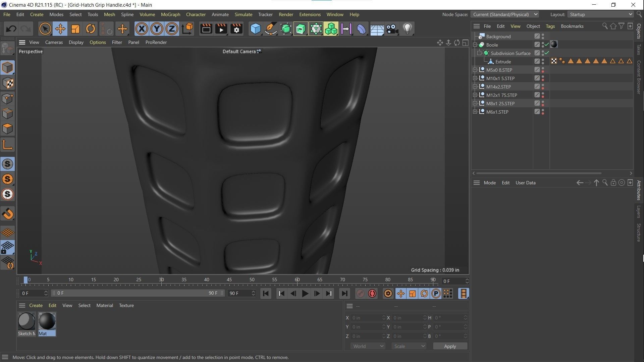Open the Node Space dropdown
Viewport: 644px width, 362px height.
point(505,14)
